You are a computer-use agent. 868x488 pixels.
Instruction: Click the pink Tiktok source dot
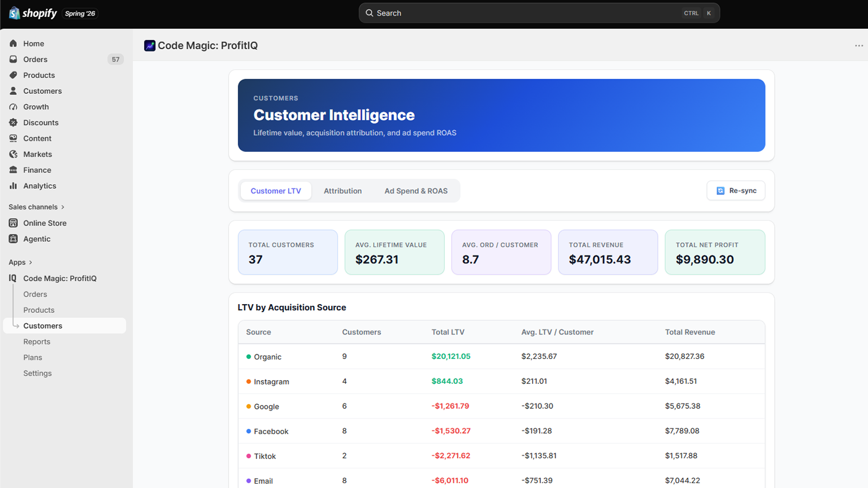click(248, 456)
